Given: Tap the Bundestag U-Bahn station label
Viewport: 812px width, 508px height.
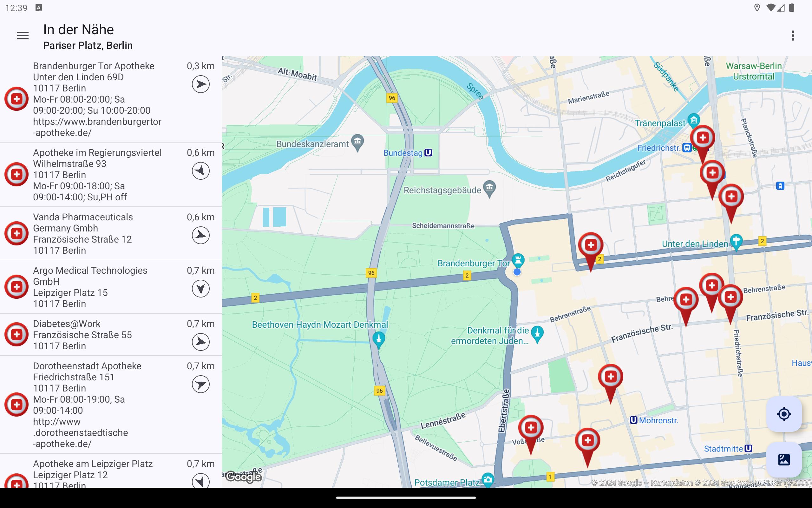Looking at the screenshot, I should tap(407, 153).
